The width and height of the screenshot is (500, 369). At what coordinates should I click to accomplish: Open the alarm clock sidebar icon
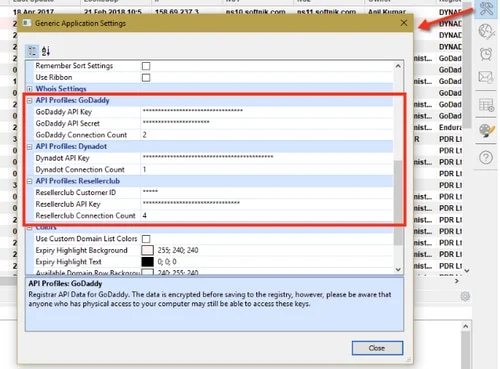[486, 54]
